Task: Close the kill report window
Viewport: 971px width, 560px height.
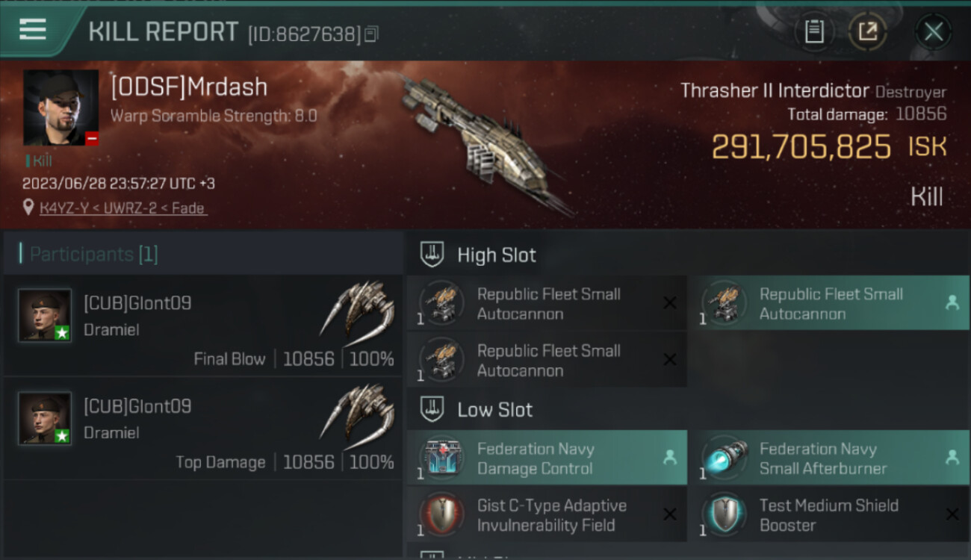Action: pos(933,31)
